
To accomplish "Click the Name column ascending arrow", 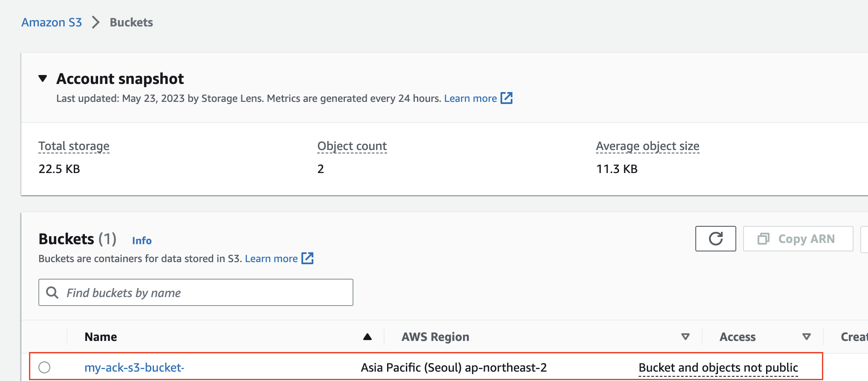I will coord(367,337).
